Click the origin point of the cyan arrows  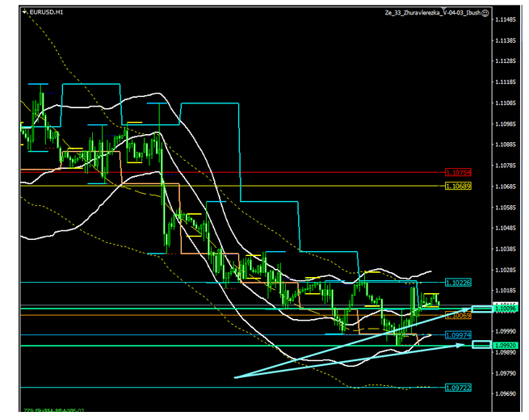coord(234,376)
